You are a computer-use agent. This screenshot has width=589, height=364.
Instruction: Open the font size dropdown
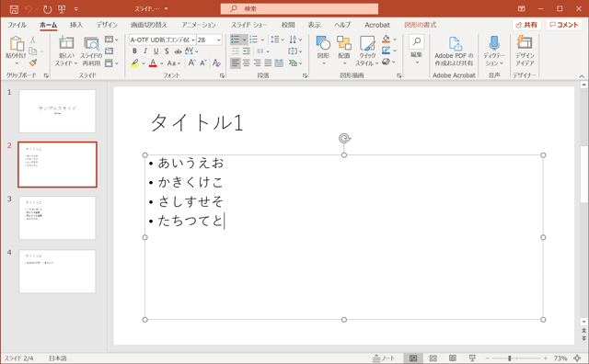(219, 40)
